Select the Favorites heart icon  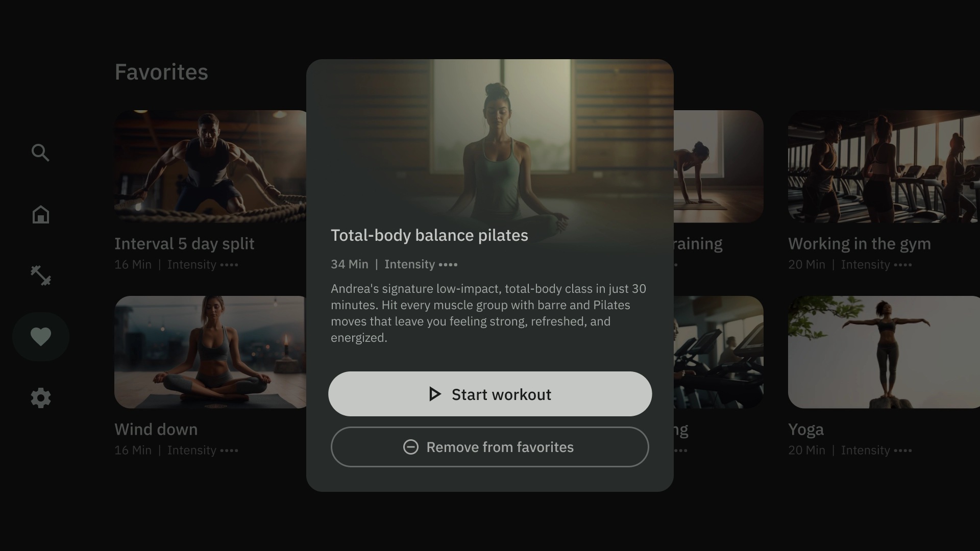coord(40,337)
